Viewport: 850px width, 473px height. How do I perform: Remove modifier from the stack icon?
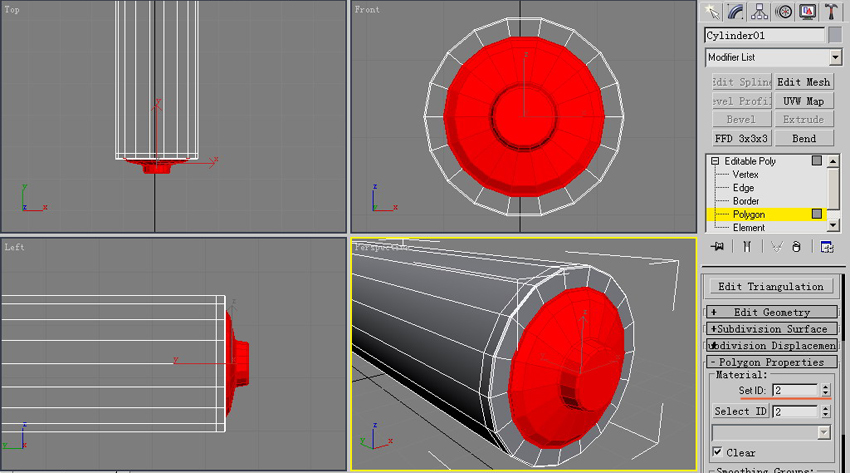(796, 247)
